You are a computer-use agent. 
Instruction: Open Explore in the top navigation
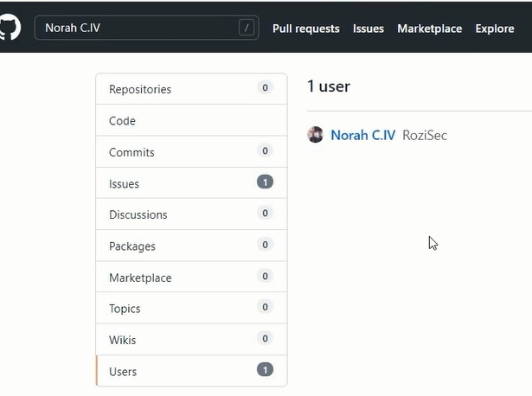coord(494,29)
